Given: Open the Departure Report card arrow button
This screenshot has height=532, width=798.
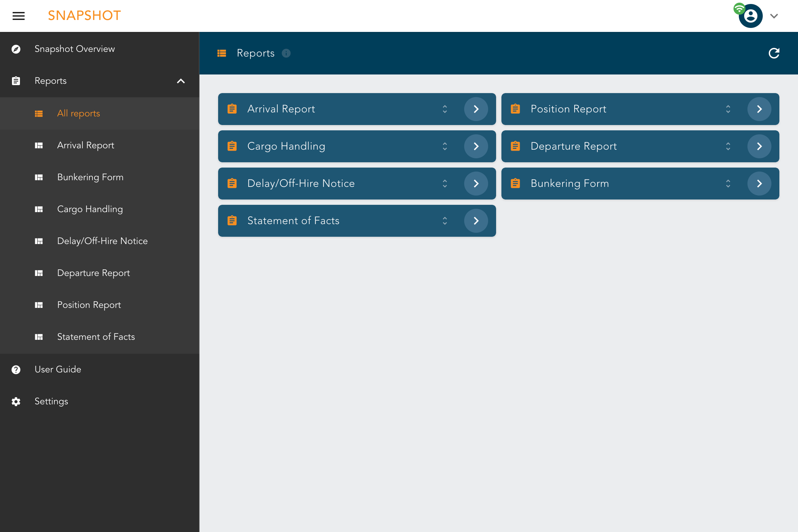Looking at the screenshot, I should coord(759,146).
